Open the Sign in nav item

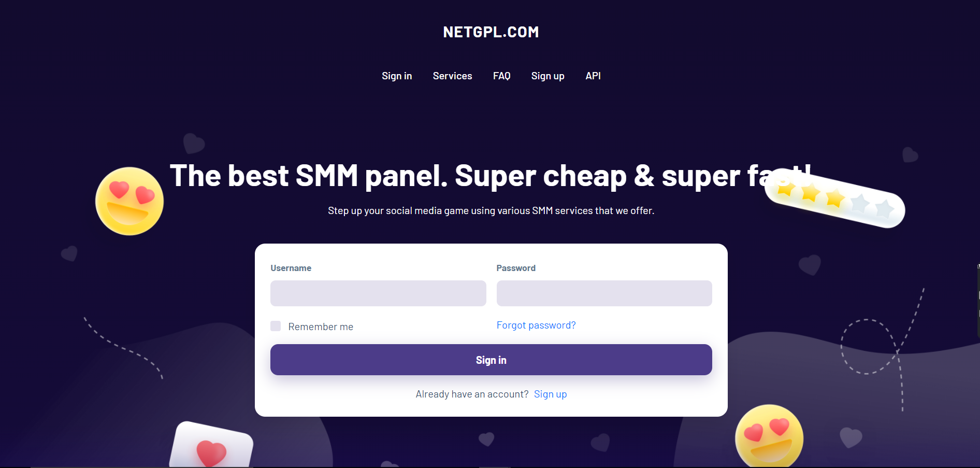(397, 76)
